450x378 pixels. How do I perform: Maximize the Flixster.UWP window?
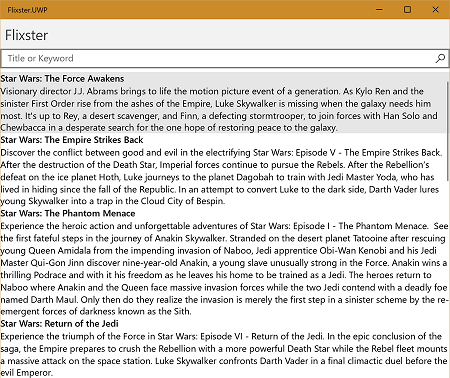407,10
